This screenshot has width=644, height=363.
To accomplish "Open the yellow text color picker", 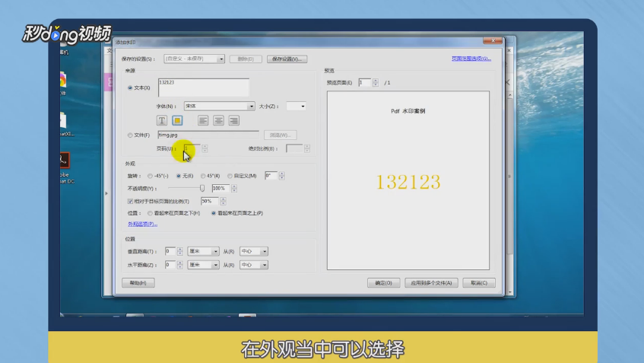I will coord(177,120).
